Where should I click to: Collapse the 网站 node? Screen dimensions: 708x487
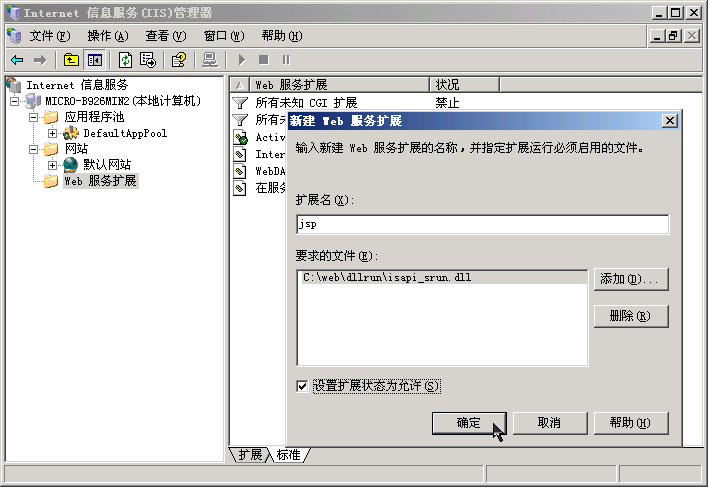click(33, 149)
